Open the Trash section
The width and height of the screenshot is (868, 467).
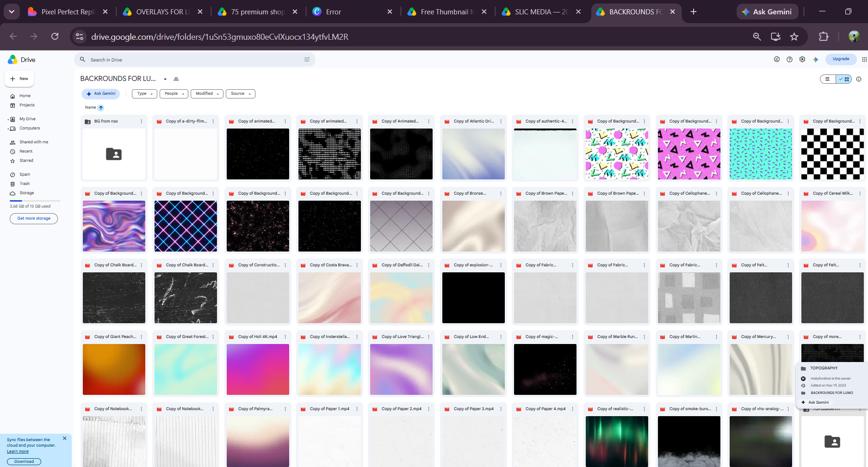(25, 184)
